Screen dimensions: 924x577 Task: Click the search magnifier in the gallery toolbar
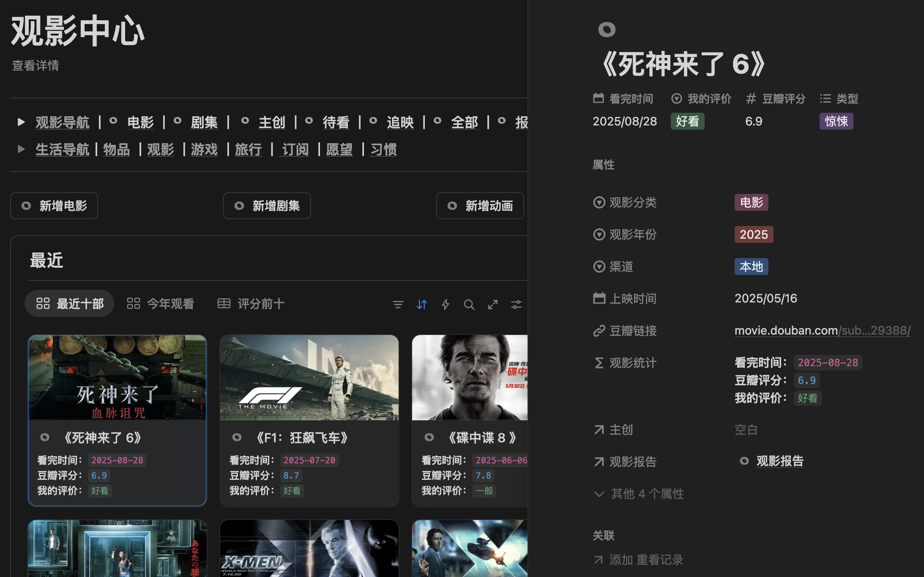click(469, 304)
